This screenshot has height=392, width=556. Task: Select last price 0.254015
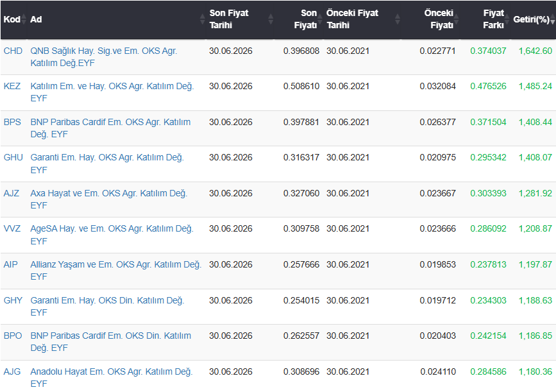click(x=301, y=300)
